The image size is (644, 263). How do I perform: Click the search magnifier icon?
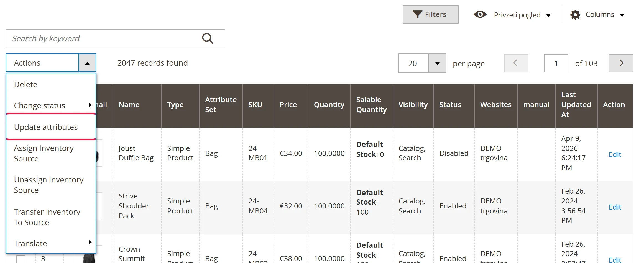208,38
